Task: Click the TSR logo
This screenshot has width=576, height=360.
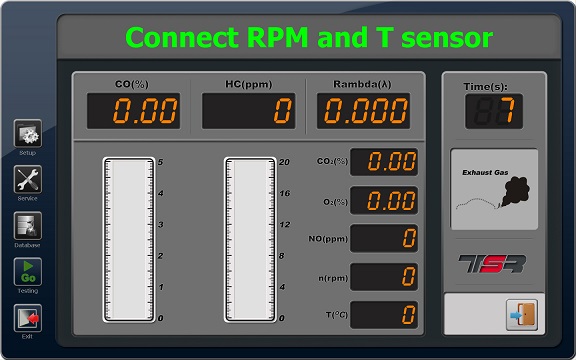Action: [492, 264]
